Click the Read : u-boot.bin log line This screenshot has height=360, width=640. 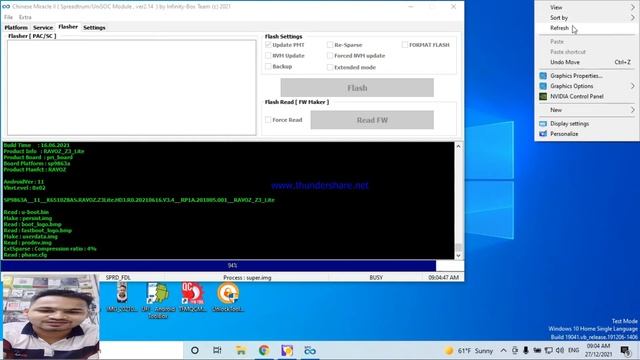[x=26, y=212]
